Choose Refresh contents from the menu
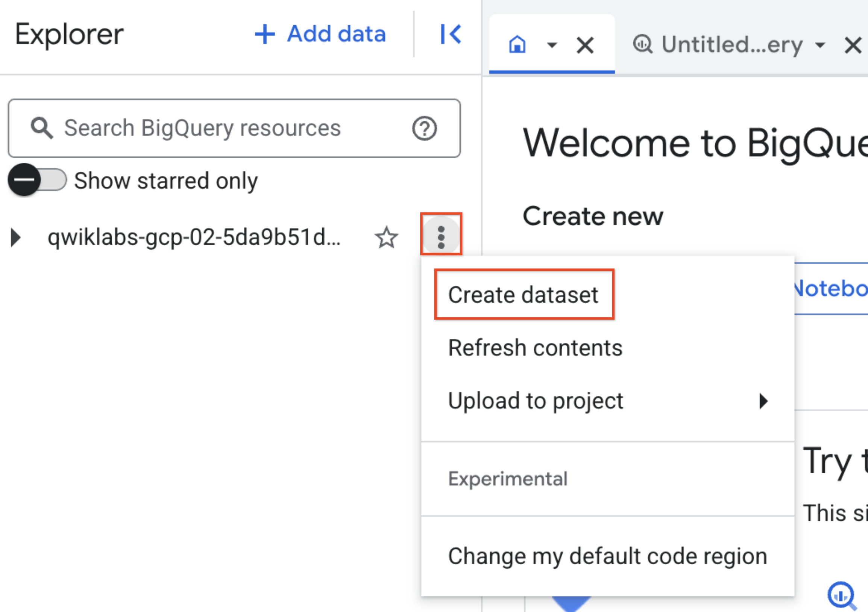Screen dimensions: 868x612 point(535,348)
